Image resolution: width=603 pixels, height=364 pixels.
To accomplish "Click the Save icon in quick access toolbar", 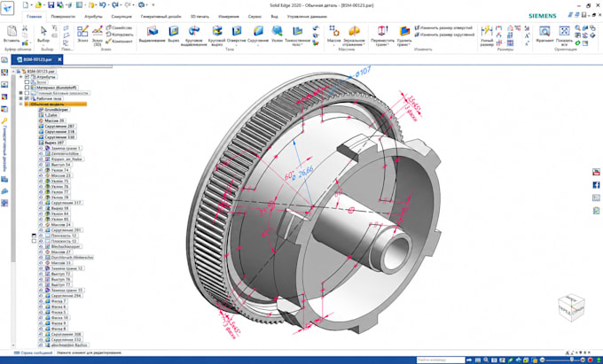I will pyautogui.click(x=51, y=5).
